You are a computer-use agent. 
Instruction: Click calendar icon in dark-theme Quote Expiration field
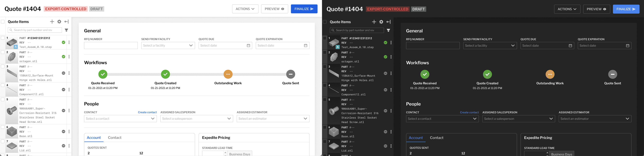(627, 46)
